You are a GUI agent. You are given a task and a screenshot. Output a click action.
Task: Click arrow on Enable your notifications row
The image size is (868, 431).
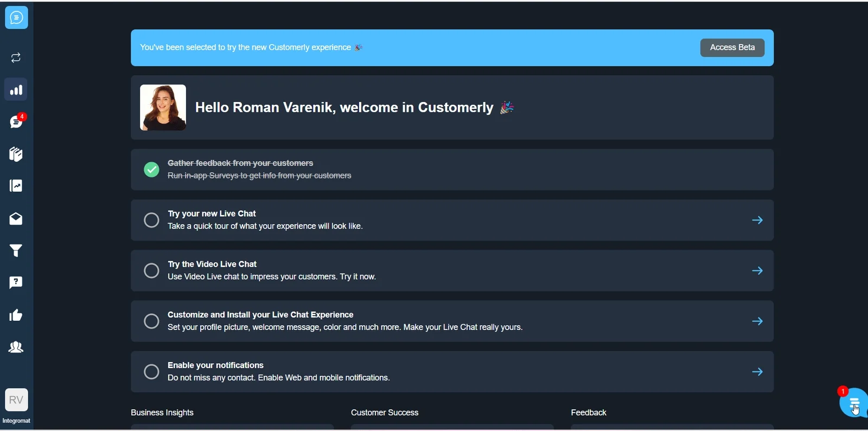coord(757,371)
